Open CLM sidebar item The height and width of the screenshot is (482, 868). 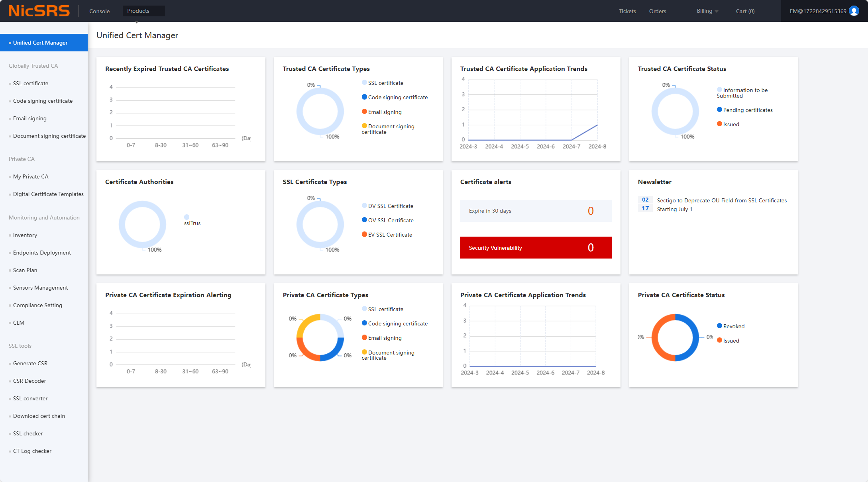click(x=19, y=323)
